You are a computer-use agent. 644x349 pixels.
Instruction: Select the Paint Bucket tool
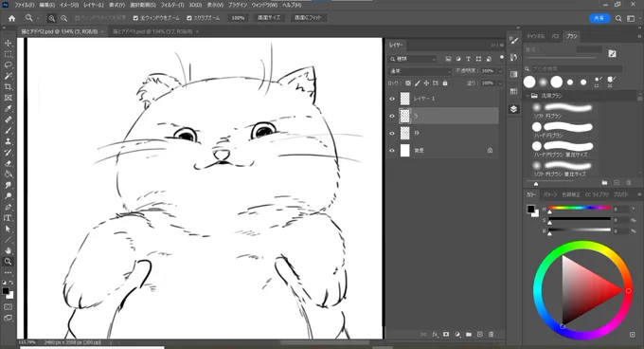8,174
